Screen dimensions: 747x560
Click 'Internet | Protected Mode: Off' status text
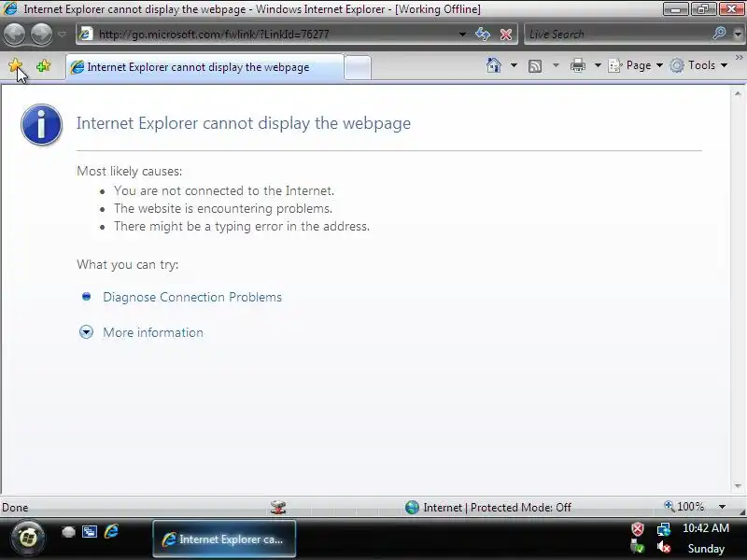click(497, 508)
